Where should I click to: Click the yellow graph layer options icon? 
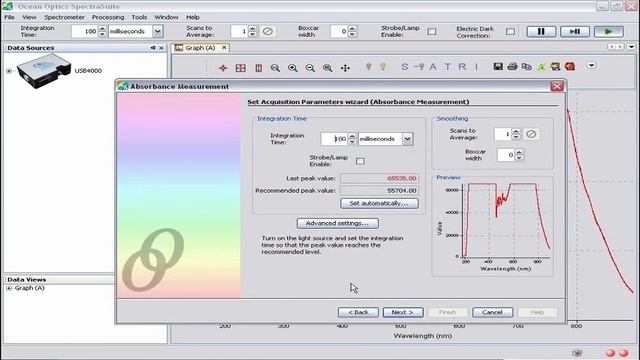click(x=555, y=66)
